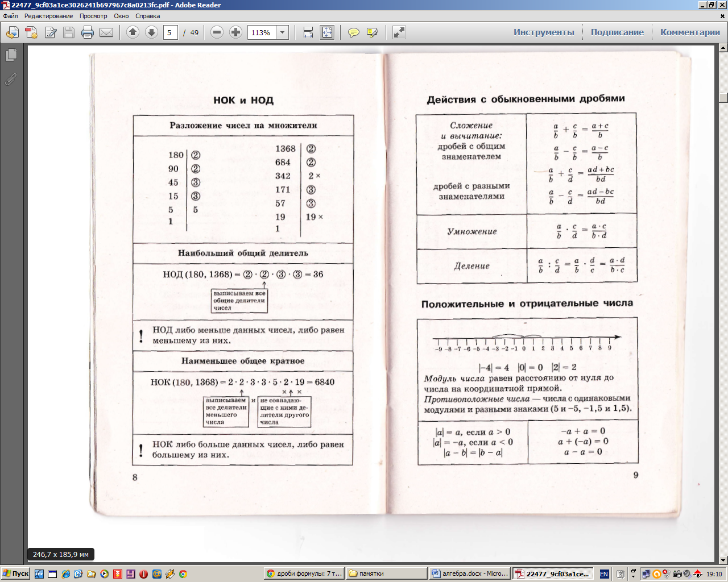728x582 pixels.
Task: Open the Подписание panel
Action: [x=617, y=32]
